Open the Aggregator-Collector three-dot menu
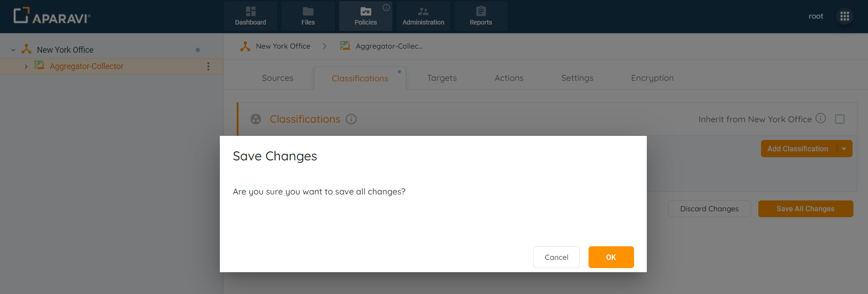The width and height of the screenshot is (868, 294). [208, 66]
